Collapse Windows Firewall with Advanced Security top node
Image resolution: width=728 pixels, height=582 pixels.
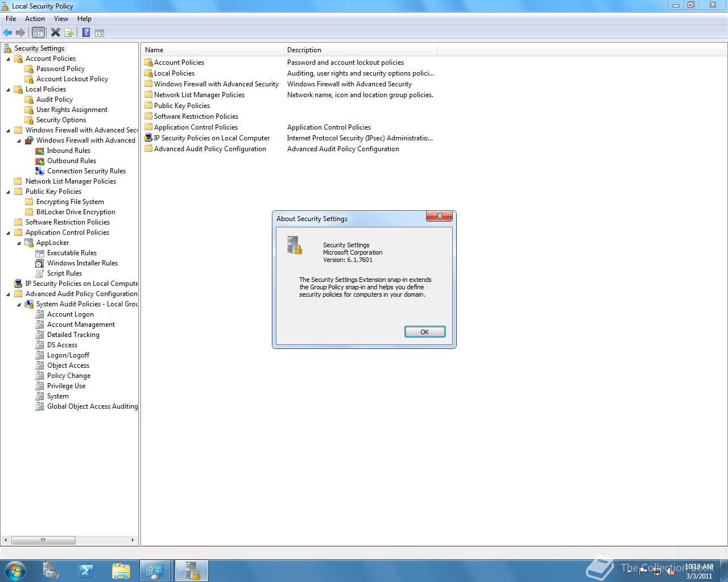coord(8,131)
